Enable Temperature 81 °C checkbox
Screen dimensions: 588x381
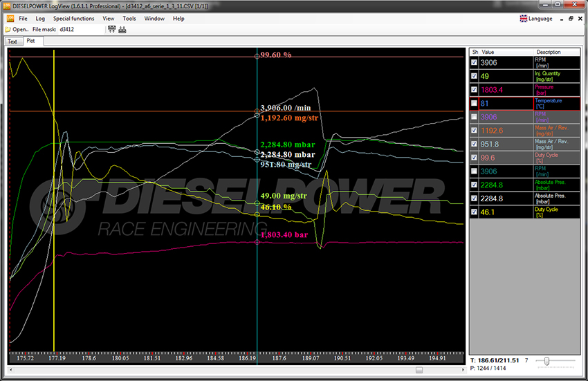pos(474,103)
